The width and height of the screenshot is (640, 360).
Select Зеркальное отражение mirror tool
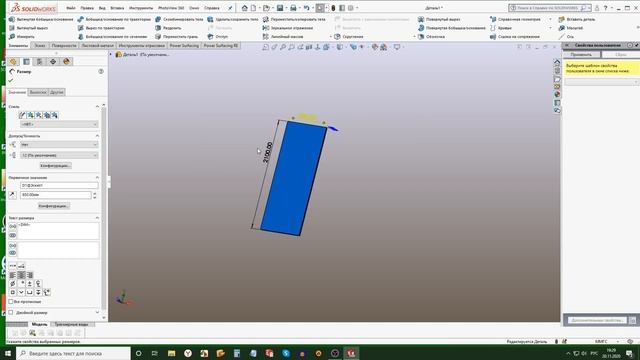[x=288, y=28]
